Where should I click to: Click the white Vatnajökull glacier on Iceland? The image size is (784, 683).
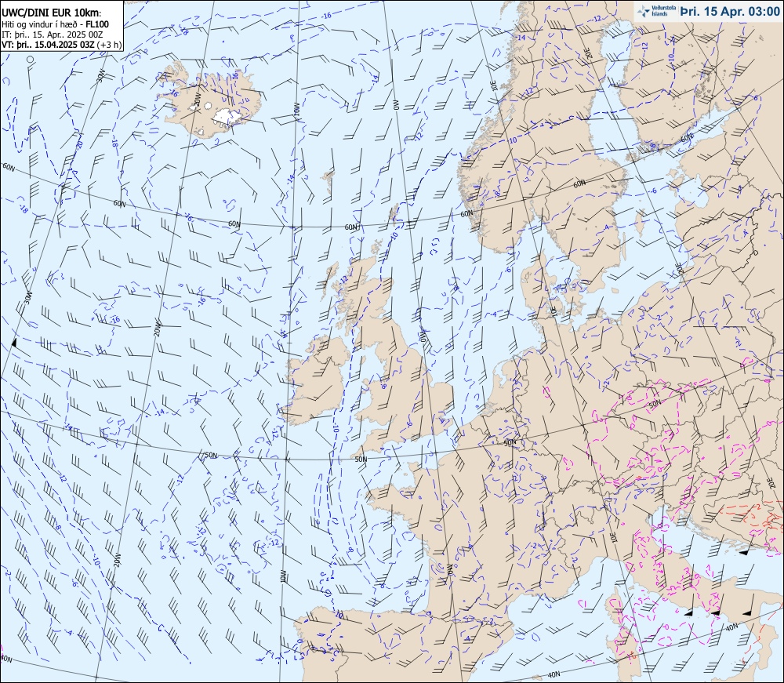[x=228, y=117]
